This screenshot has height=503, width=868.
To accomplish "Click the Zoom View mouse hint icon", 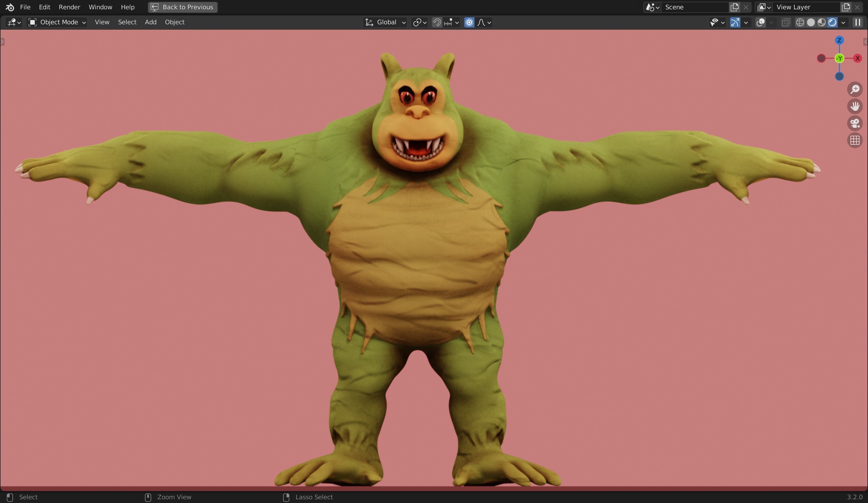I will tap(148, 497).
